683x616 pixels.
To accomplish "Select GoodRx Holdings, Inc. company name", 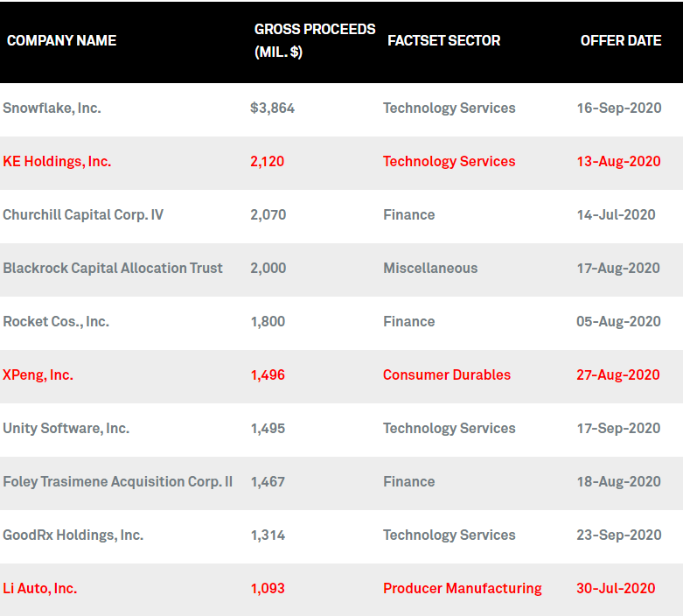I will pyautogui.click(x=73, y=535).
